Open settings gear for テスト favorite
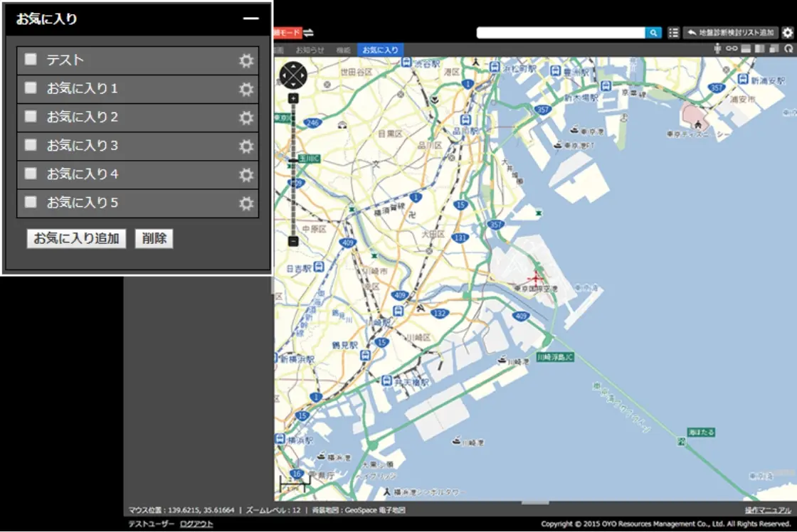 coord(246,60)
